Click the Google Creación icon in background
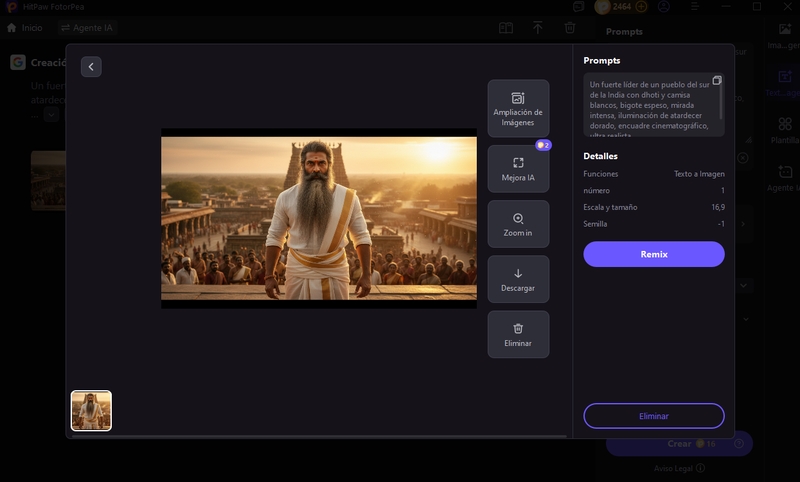The height and width of the screenshot is (482, 800). (x=18, y=62)
